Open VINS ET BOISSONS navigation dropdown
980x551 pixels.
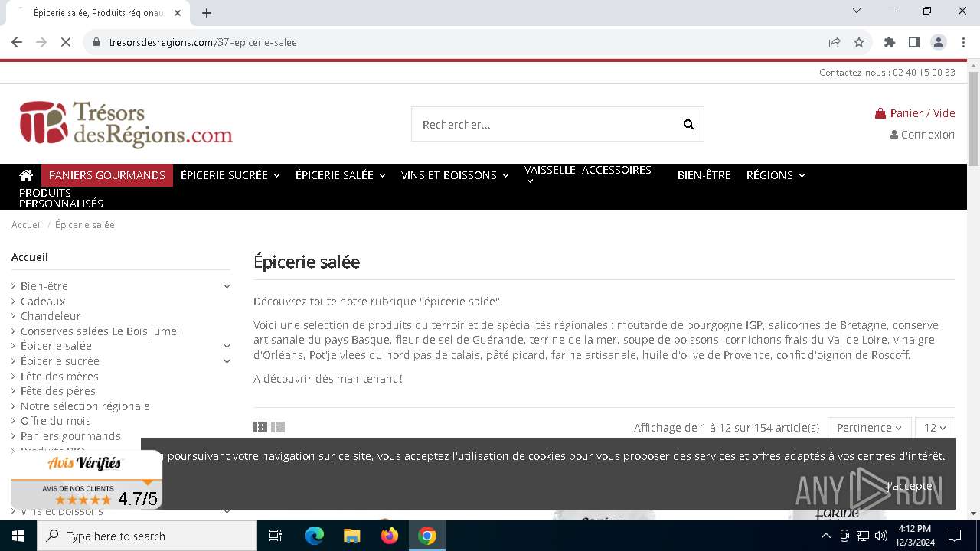point(455,175)
